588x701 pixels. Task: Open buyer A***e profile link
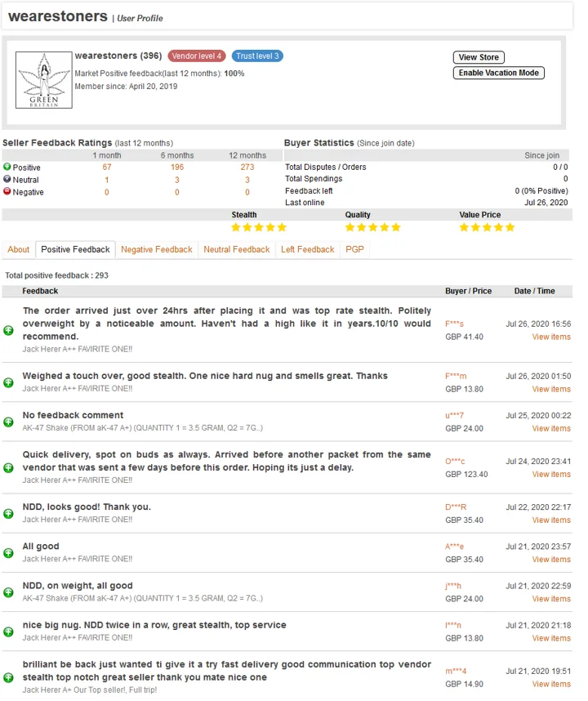(x=454, y=547)
